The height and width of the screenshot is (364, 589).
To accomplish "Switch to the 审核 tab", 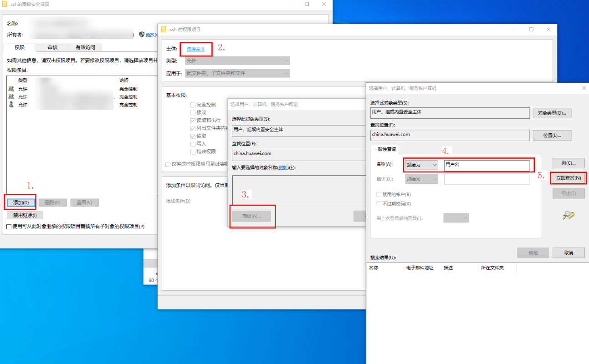I will (x=52, y=47).
